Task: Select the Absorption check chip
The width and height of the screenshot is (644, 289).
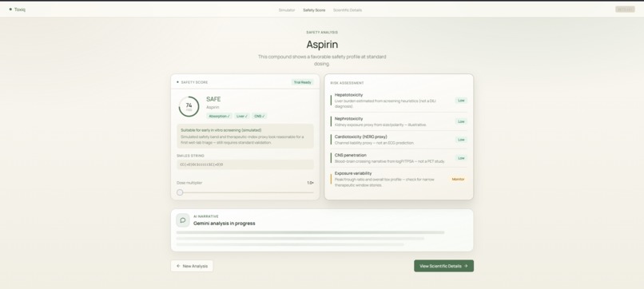Action: (219, 117)
